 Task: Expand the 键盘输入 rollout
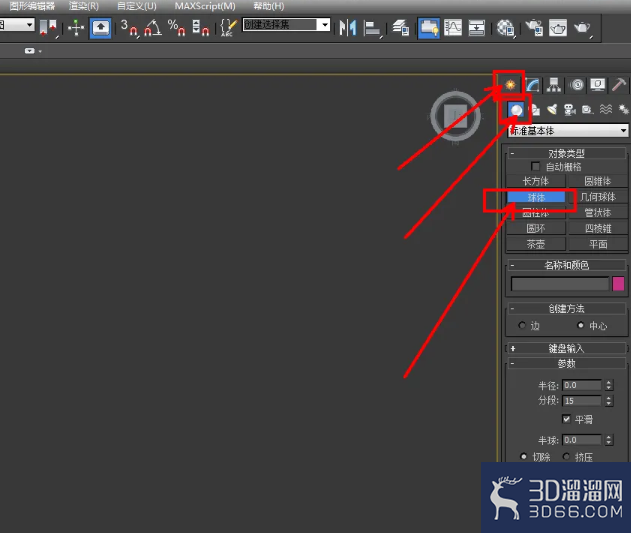coord(566,348)
